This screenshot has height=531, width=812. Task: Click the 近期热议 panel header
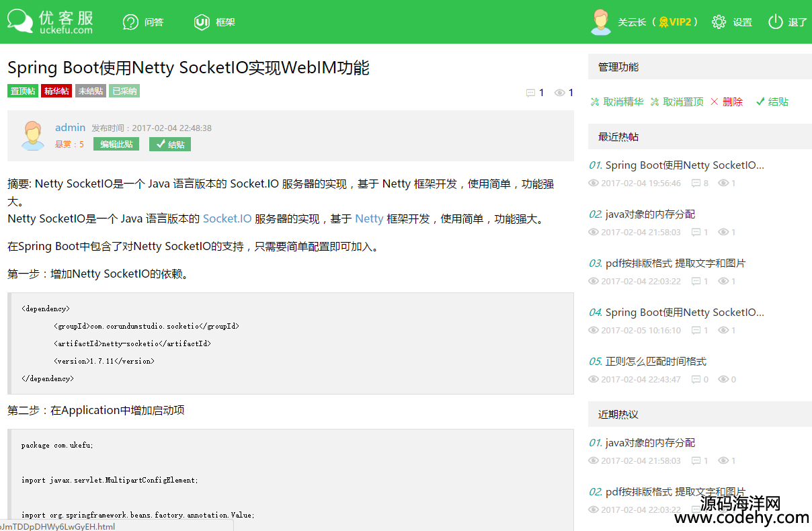[700, 415]
